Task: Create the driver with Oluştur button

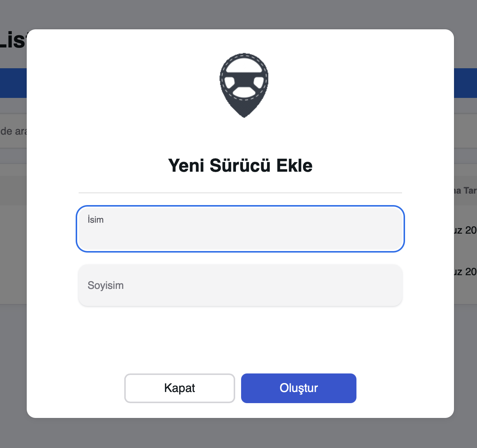Action: (x=299, y=388)
